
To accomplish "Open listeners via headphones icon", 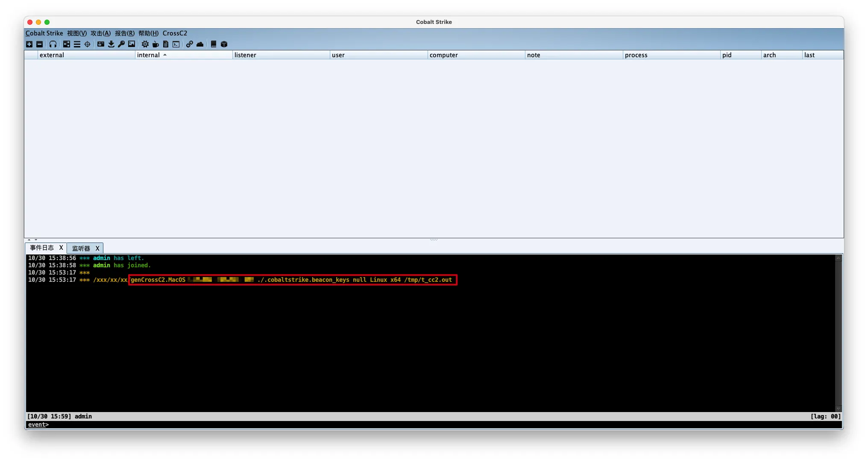I will tap(53, 44).
